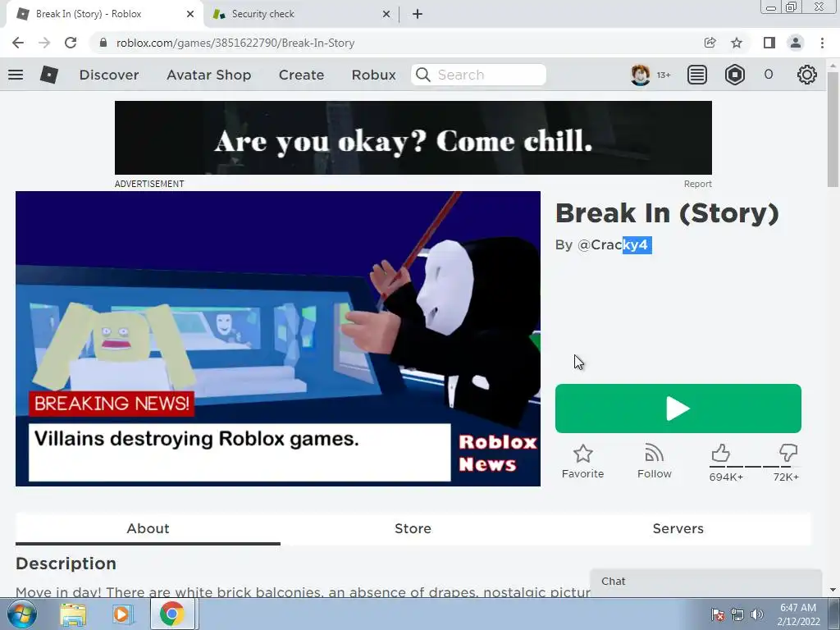
Task: Click the green Play button
Action: 678,409
